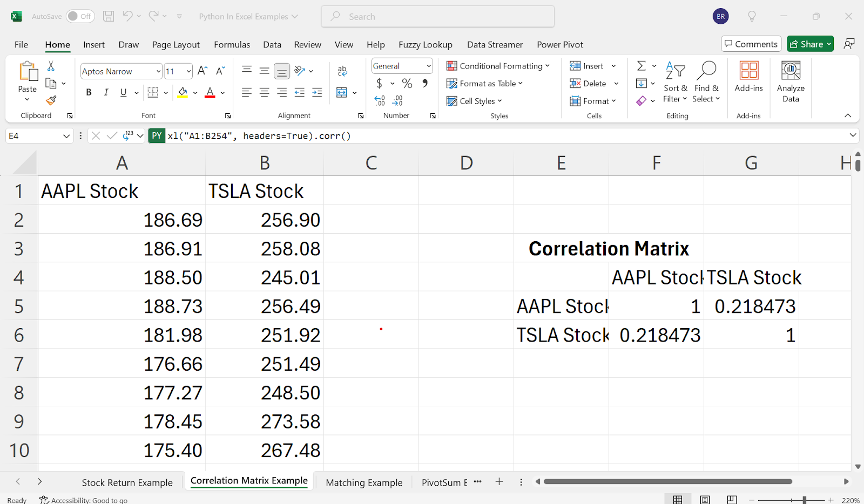Apply Percent Style format
The image size is (864, 504).
(x=407, y=83)
